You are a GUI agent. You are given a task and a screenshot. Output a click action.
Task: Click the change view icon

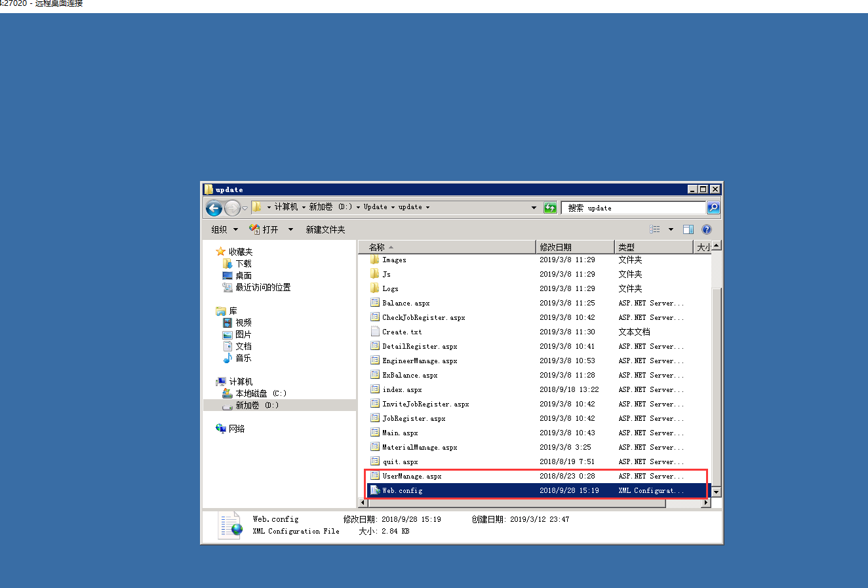pos(654,229)
